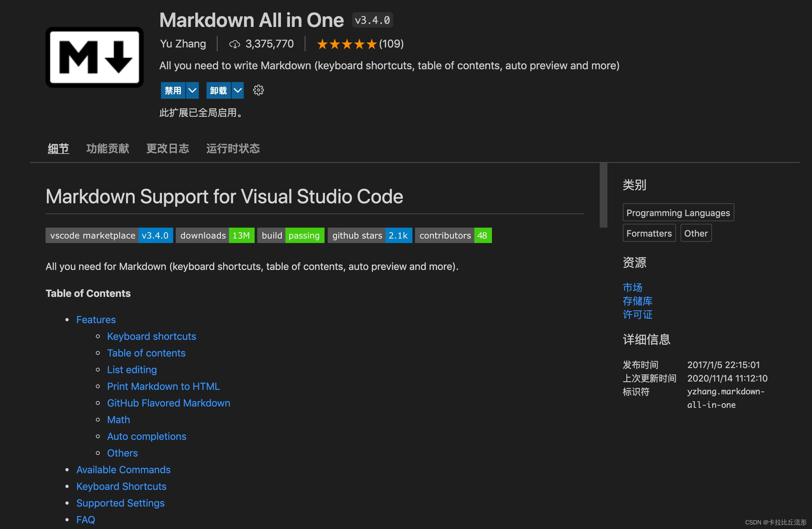Screen dimensions: 812x529
Task: Open the Table of contents feature link
Action: point(146,353)
